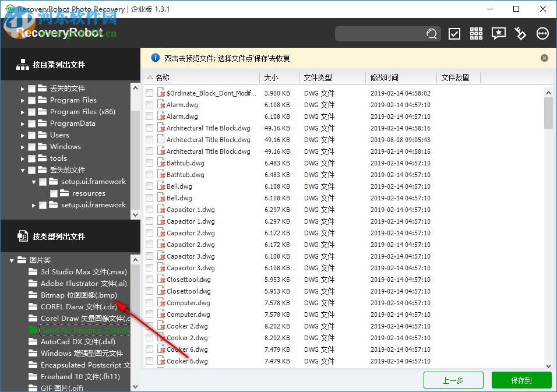Open the feedback star comment icon
This screenshot has width=557, height=392.
(498, 34)
